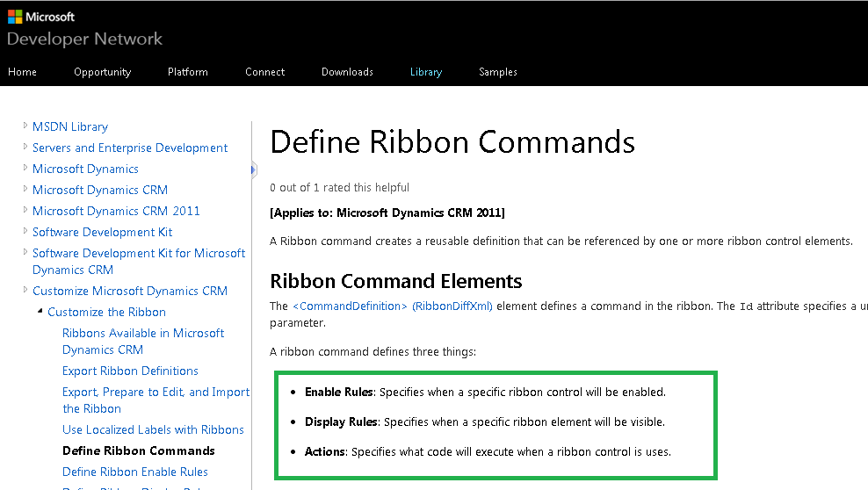
Task: Open Export Ribbon Definitions link
Action: [x=130, y=371]
